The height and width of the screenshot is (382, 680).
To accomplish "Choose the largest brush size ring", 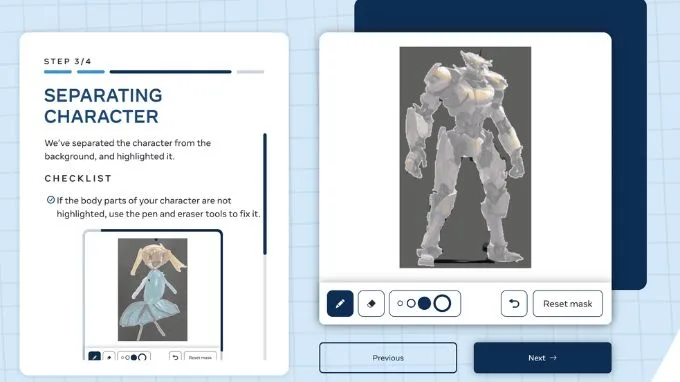I will (442, 304).
